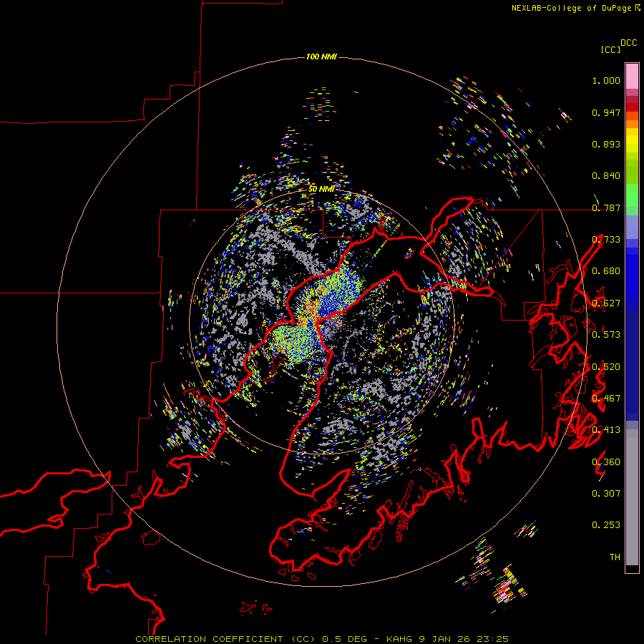Viewport: 644px width, 644px height.
Task: Pick the pink segment of the color bar
Action: pos(632,76)
